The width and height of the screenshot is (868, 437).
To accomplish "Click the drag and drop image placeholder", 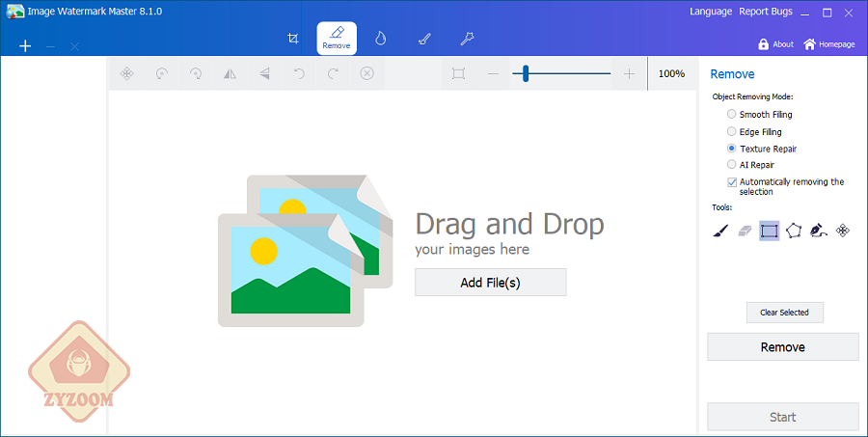I will click(x=305, y=251).
